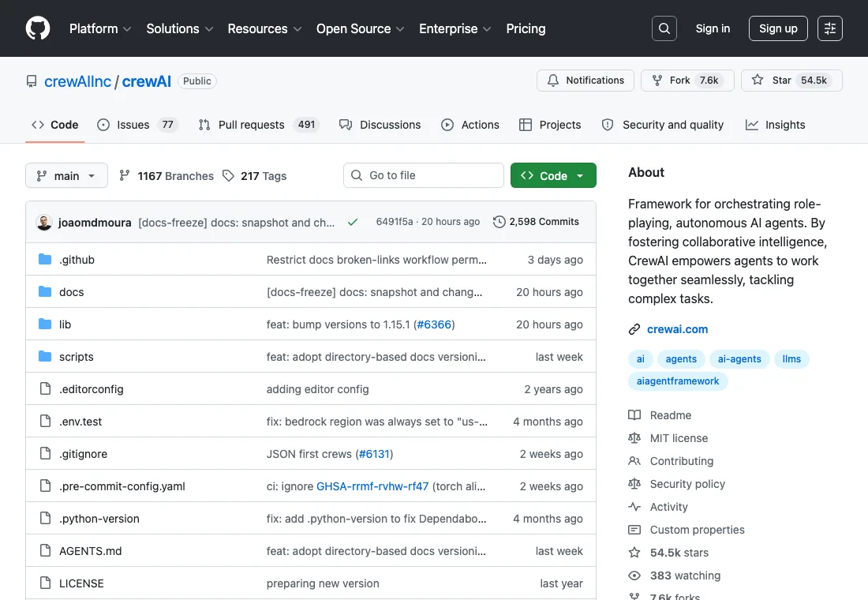
Task: Click the history clock icon near Commits
Action: 499,222
